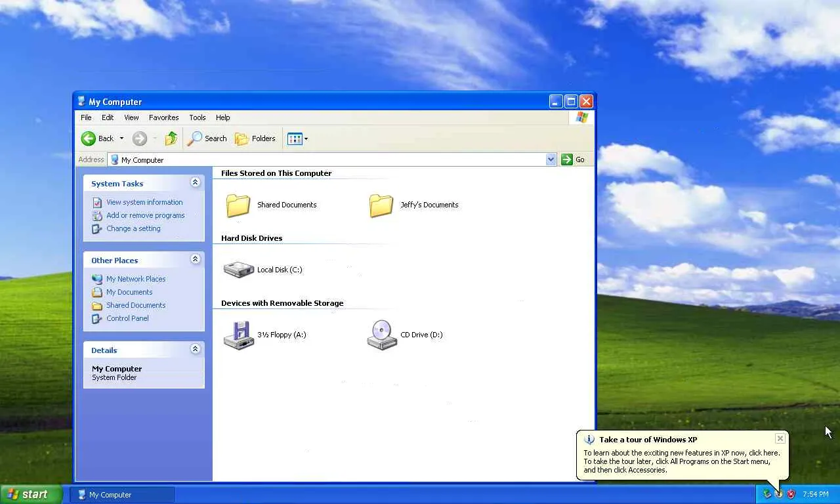Close the Take a tour balloon
840x504 pixels.
tap(780, 438)
